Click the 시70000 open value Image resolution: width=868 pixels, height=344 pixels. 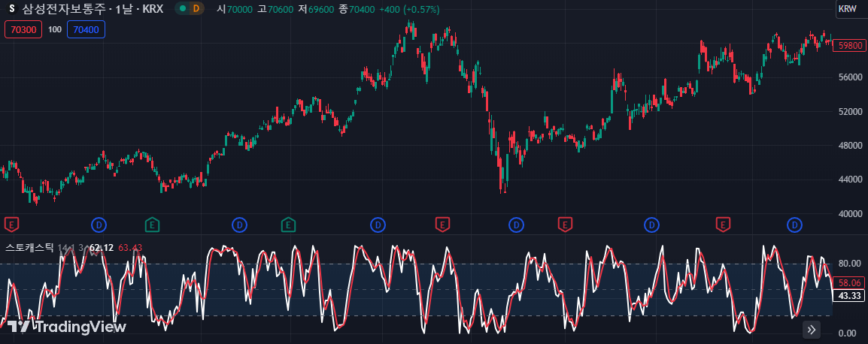[234, 10]
